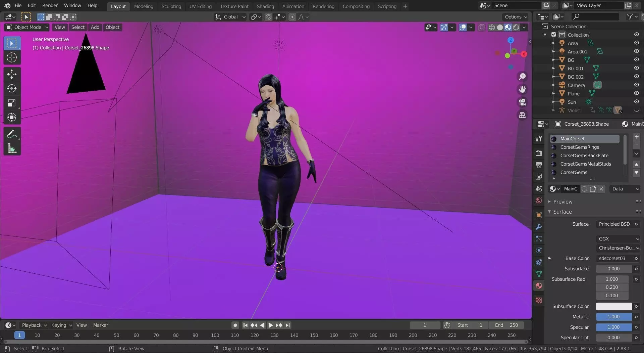Screen dimensions: 644x353
Task: Hide the Plane object in outliner
Action: click(x=636, y=93)
